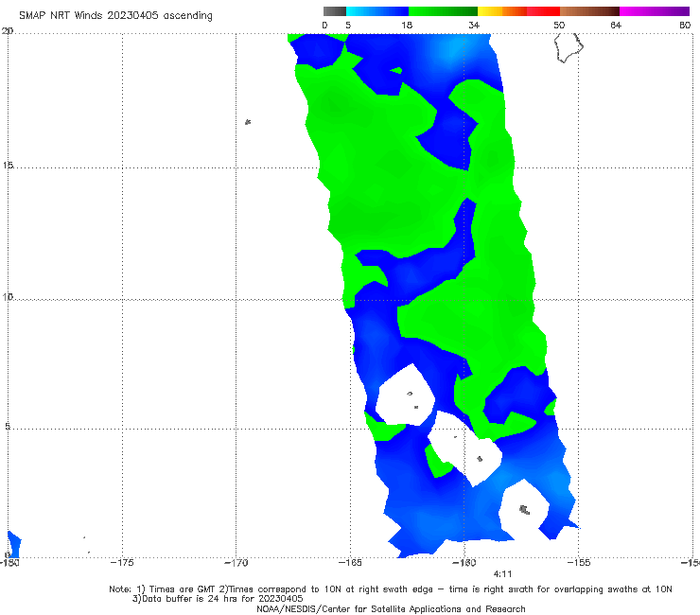Click longitude axis label '-155'
The width and height of the screenshot is (700, 615).
point(579,562)
